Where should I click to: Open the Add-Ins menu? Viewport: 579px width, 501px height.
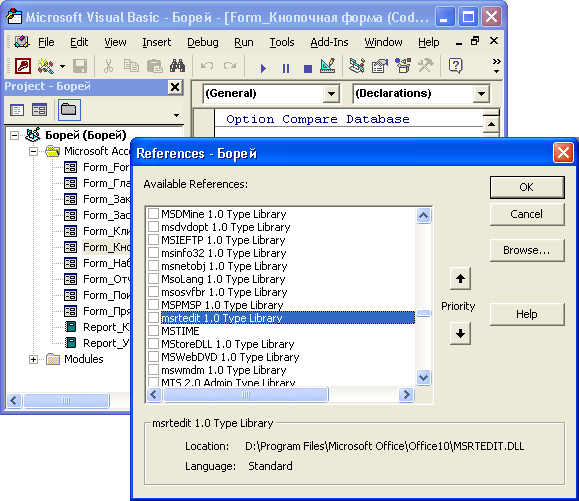click(329, 42)
